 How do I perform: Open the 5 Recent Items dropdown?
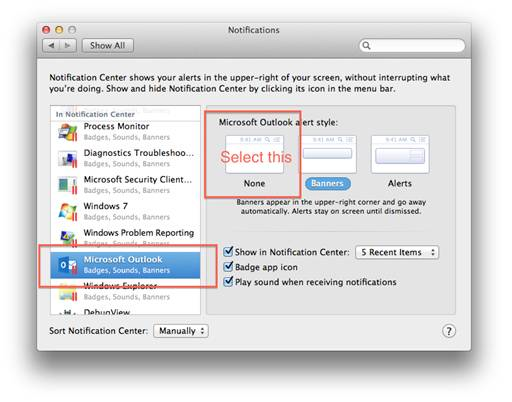tap(397, 252)
